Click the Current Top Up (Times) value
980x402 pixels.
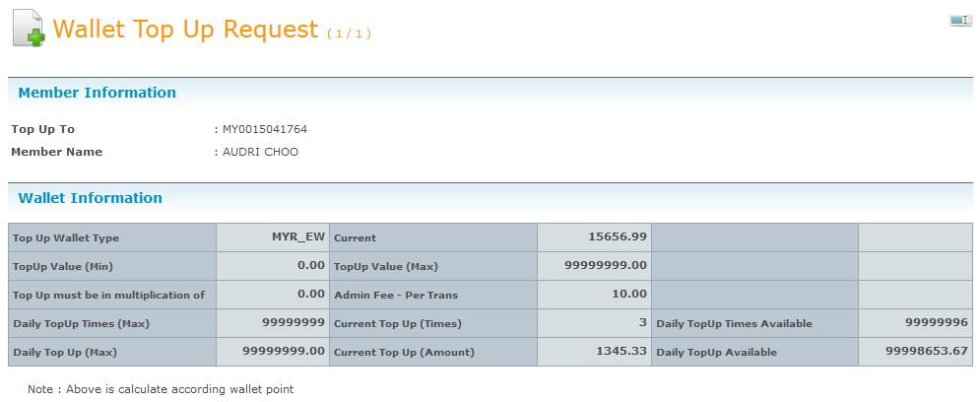(x=641, y=322)
